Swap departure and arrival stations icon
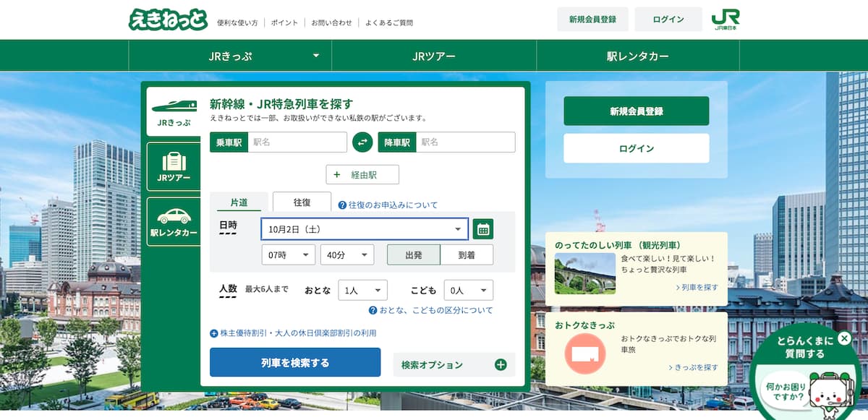This screenshot has height=420, width=868. pos(362,142)
